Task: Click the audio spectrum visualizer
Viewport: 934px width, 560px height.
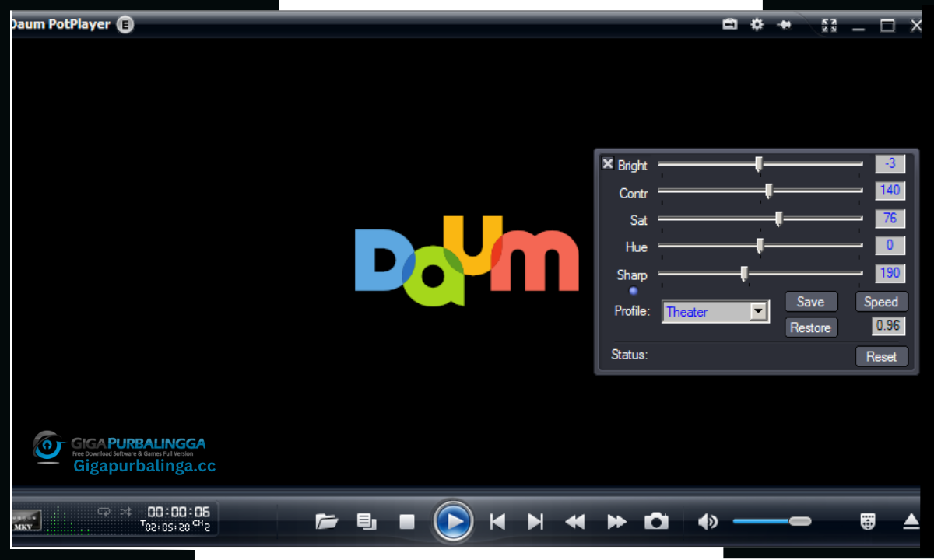Action: (69, 520)
